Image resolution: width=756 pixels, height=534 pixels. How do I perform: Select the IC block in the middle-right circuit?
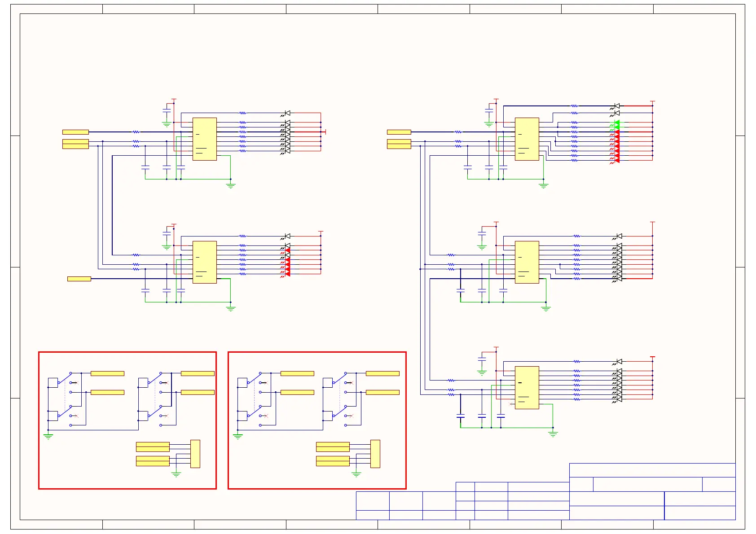click(527, 262)
